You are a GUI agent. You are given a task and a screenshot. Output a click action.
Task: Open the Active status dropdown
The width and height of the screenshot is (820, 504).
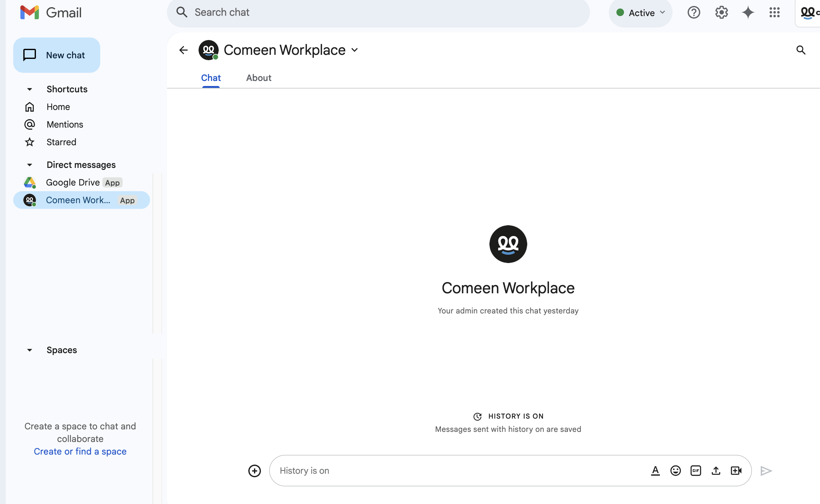click(641, 13)
